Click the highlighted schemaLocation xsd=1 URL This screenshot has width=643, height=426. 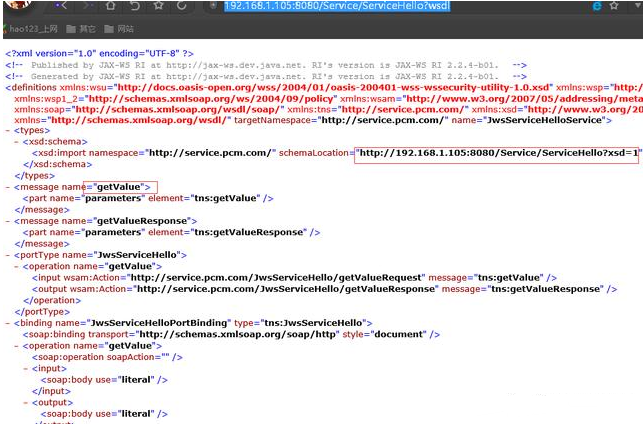(x=496, y=153)
